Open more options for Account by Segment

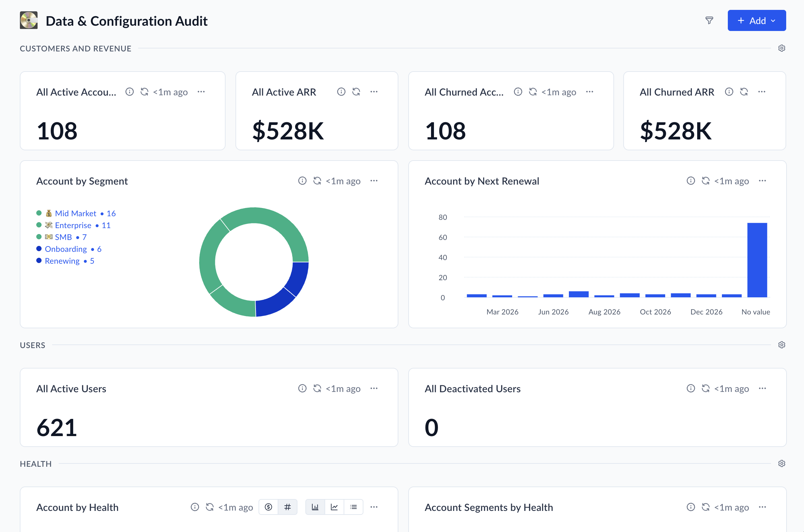point(374,181)
